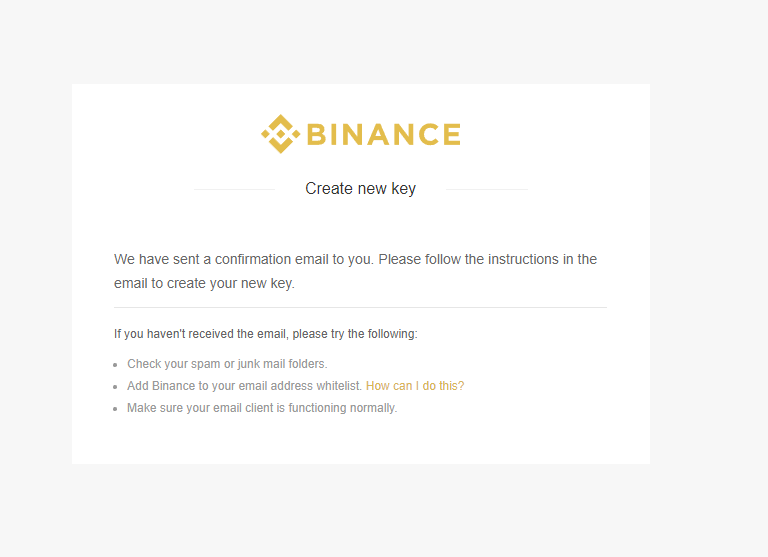
Task: Click the "We have sent a confirmation email" line
Action: point(356,259)
